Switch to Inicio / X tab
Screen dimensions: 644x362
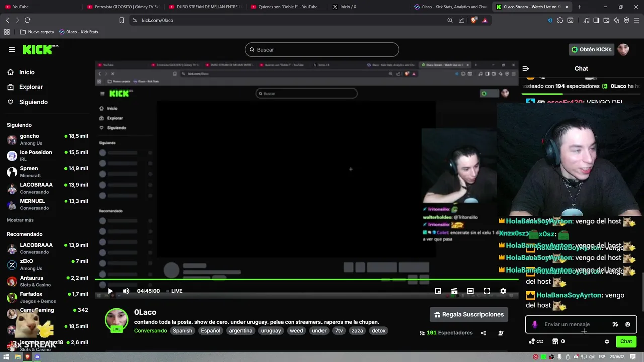pos(369,7)
